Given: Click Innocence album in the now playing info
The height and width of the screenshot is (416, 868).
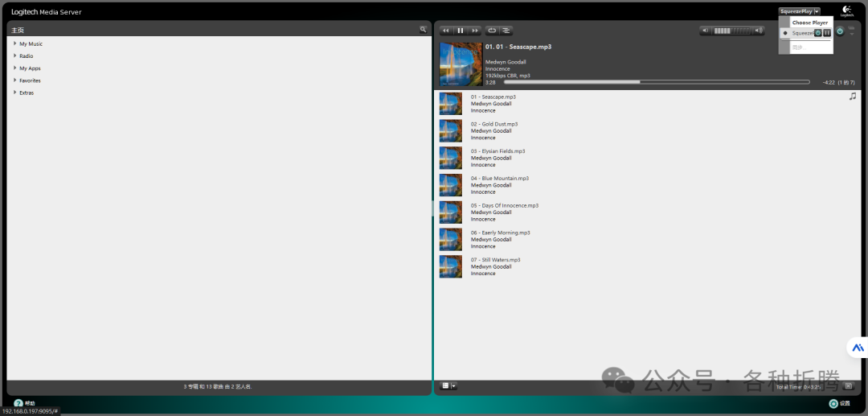Looking at the screenshot, I should click(x=497, y=68).
